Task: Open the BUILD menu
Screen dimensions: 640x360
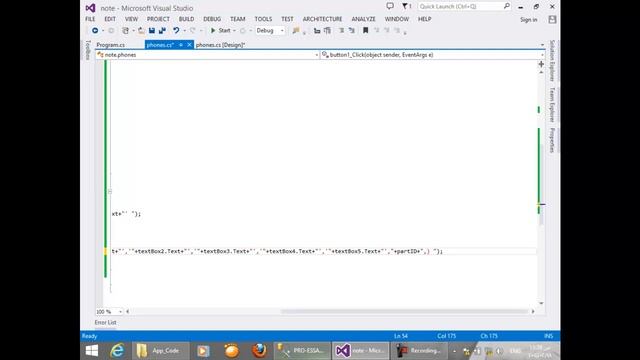Action: click(187, 19)
